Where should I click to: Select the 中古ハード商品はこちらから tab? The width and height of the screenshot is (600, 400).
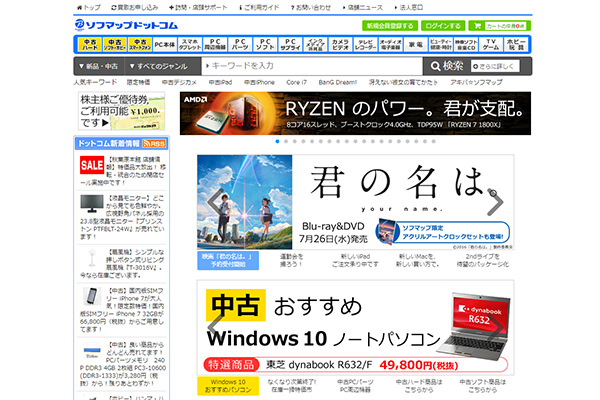[x=419, y=386]
